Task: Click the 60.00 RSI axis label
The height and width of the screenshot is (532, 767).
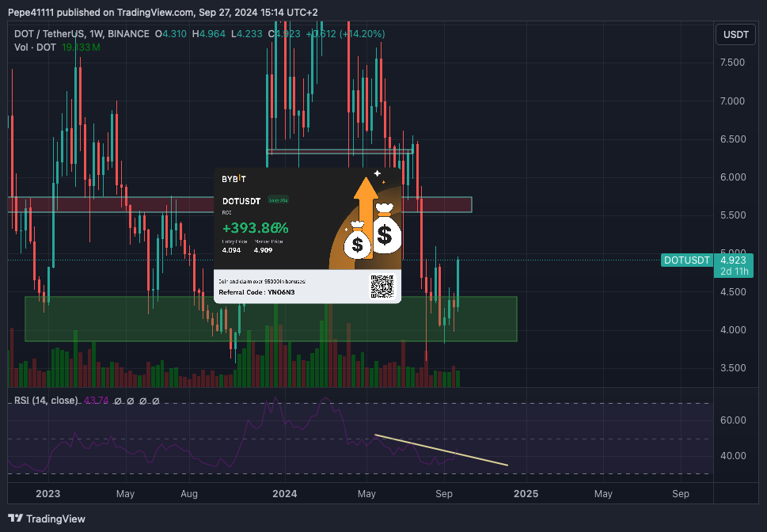Action: click(x=733, y=420)
